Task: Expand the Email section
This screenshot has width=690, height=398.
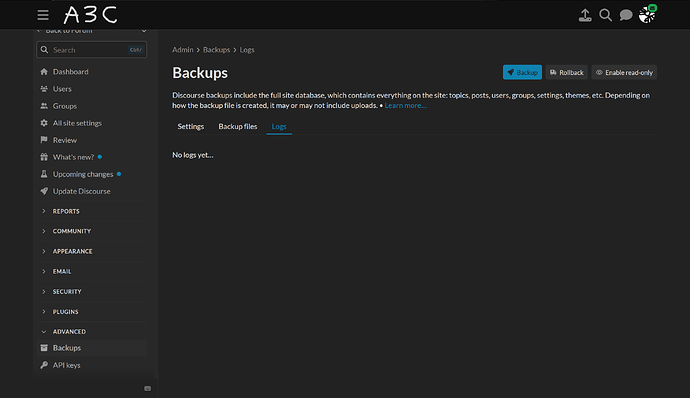Action: click(x=92, y=272)
